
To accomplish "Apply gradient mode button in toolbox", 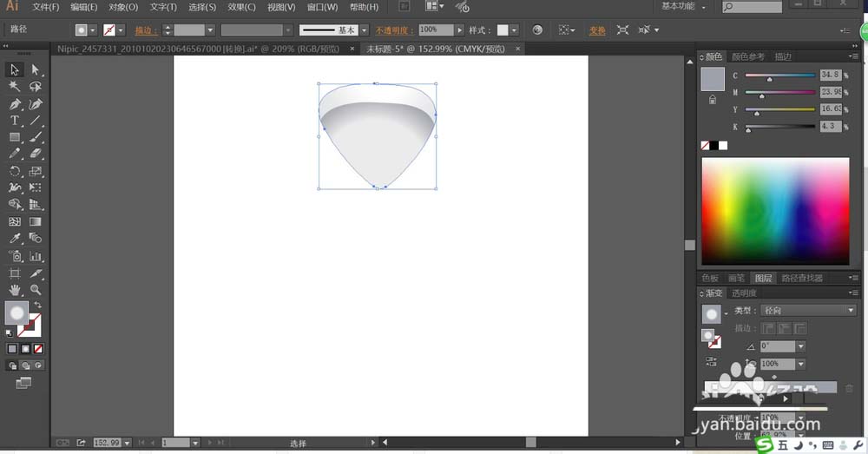I will tap(25, 349).
